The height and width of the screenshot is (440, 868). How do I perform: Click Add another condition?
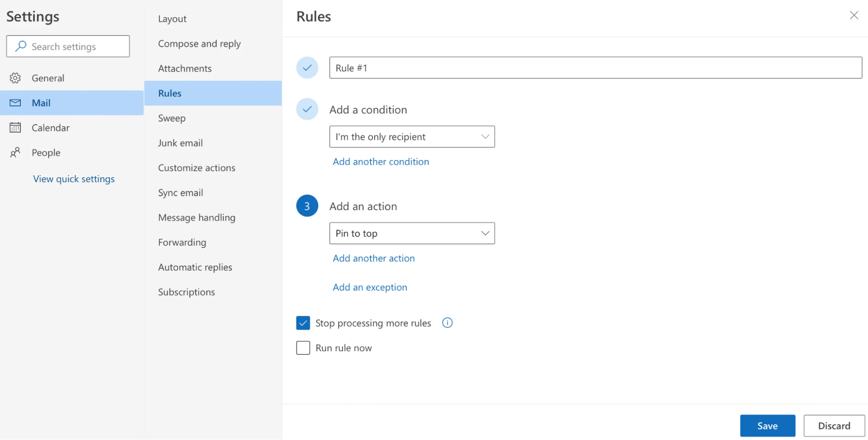click(x=380, y=161)
